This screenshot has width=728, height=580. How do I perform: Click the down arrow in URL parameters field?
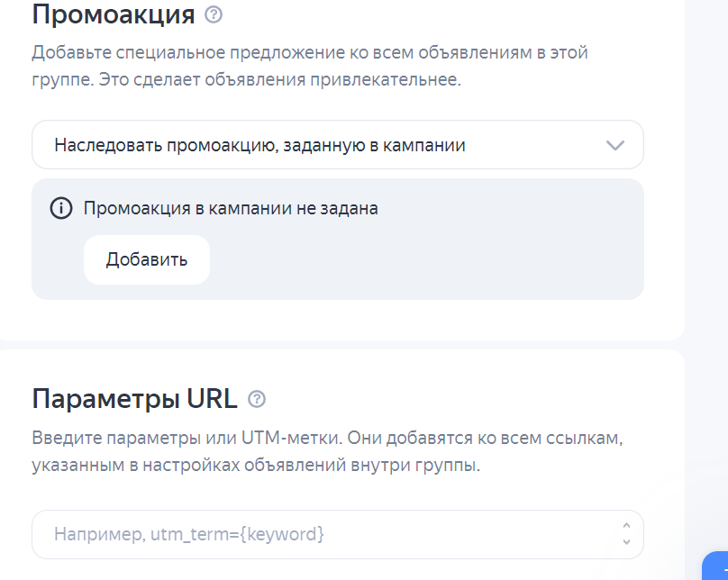(627, 542)
